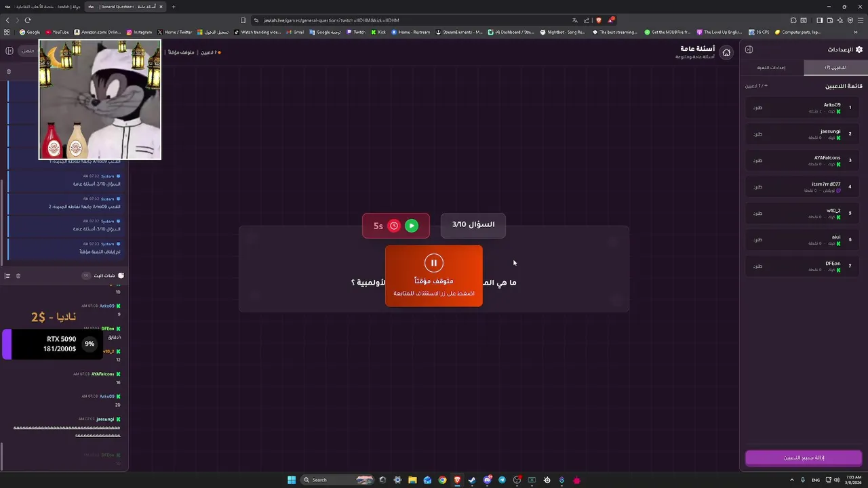This screenshot has height=488, width=868.
Task: Open the YouTube bookmark
Action: (58, 32)
